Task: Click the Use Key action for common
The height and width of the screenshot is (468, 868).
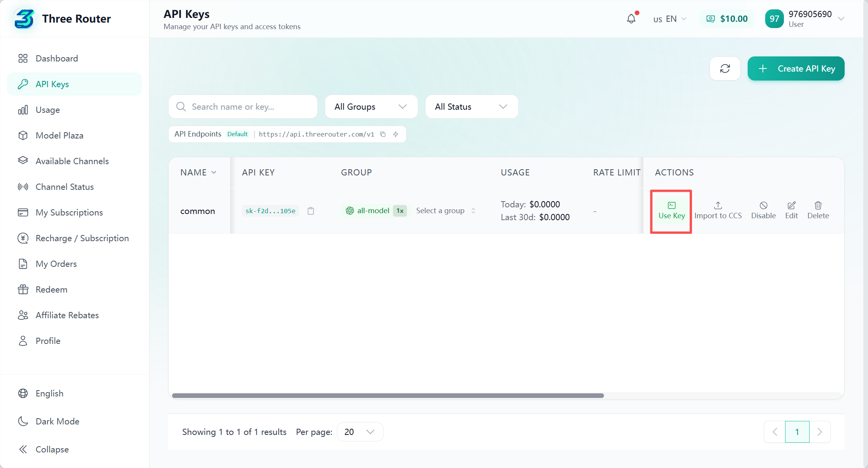Action: point(671,211)
